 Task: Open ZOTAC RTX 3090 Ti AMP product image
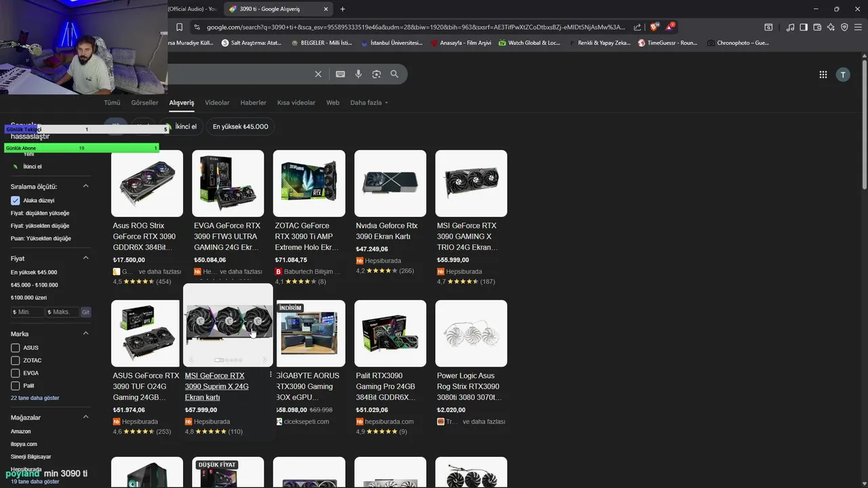[309, 183]
